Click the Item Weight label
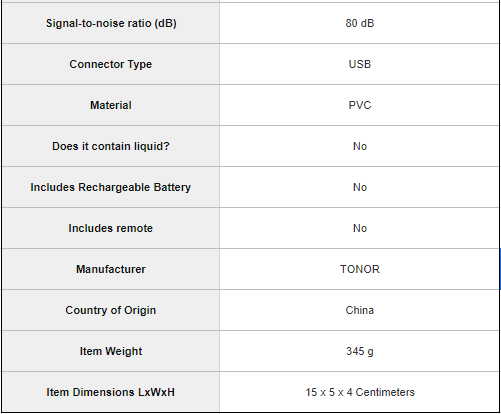 pos(111,351)
